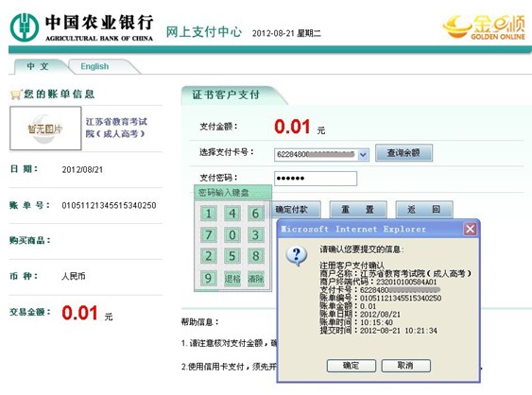Click the 确定付款 button
The image size is (532, 395).
point(296,210)
